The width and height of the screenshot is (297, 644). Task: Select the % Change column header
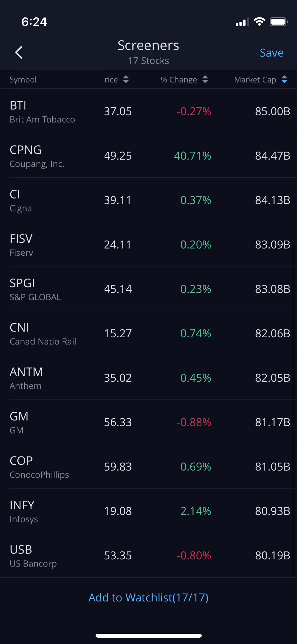point(179,80)
